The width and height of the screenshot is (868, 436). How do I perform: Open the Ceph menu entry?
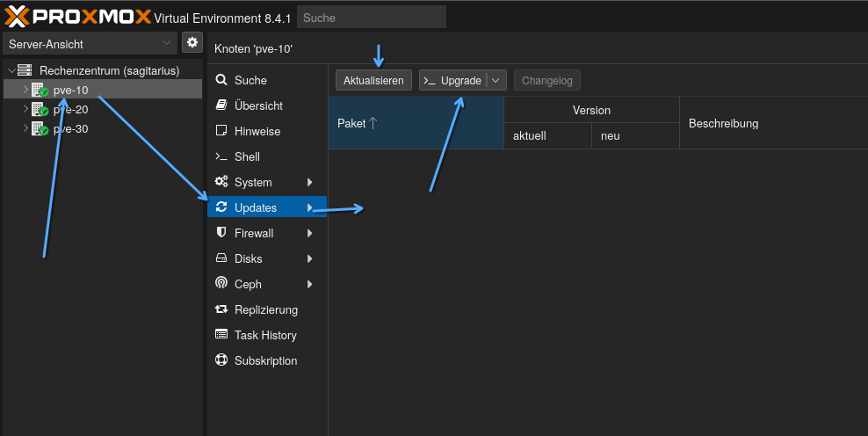click(267, 284)
